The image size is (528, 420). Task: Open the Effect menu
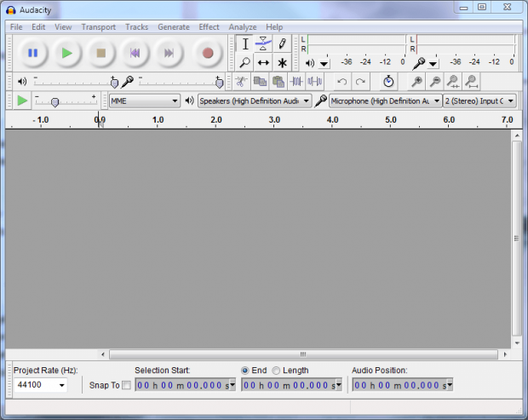pyautogui.click(x=209, y=27)
